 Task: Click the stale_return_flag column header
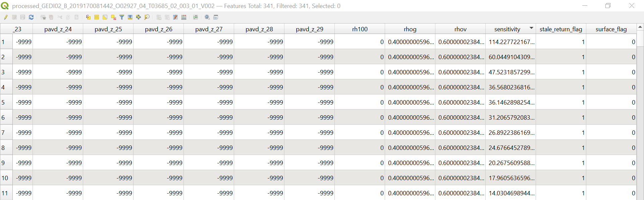point(561,29)
